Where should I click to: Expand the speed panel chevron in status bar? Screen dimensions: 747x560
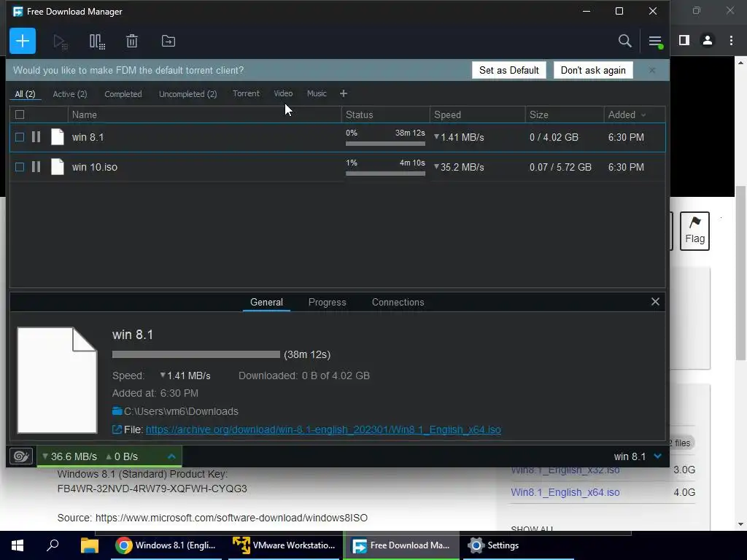pyautogui.click(x=171, y=456)
